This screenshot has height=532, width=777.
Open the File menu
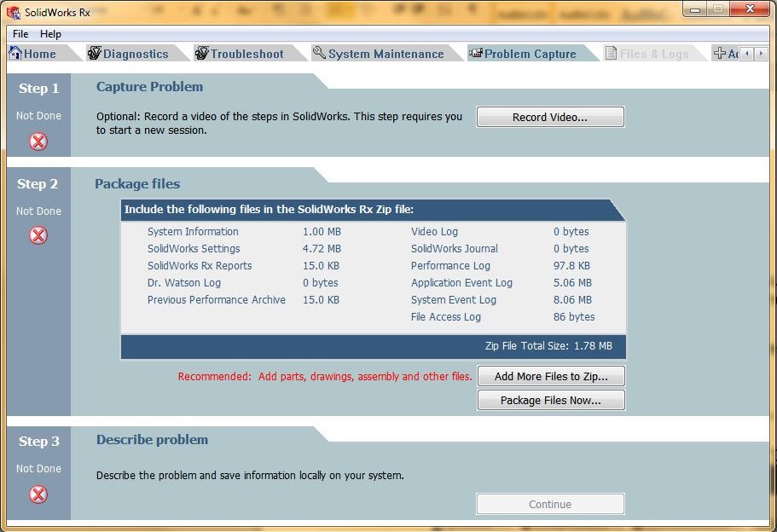(x=20, y=34)
